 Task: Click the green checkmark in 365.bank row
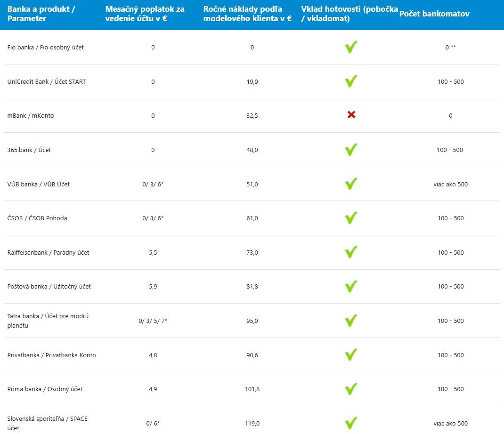(351, 150)
